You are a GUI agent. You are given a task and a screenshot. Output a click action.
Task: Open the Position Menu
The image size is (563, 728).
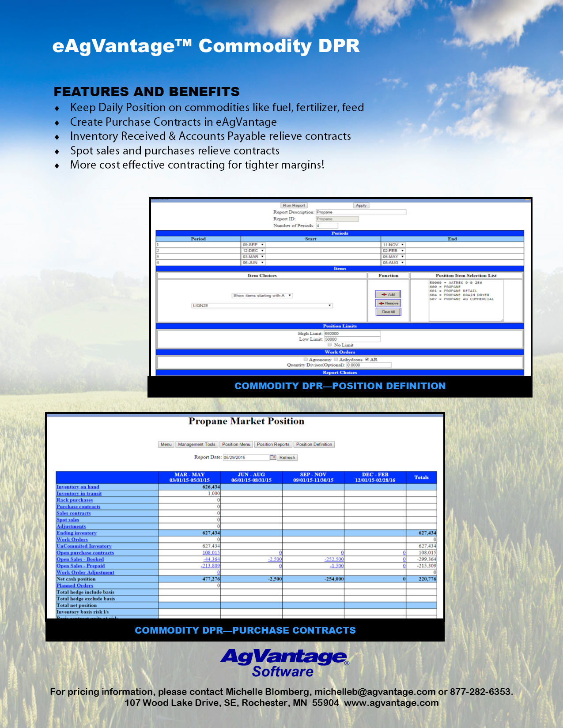[x=236, y=444]
